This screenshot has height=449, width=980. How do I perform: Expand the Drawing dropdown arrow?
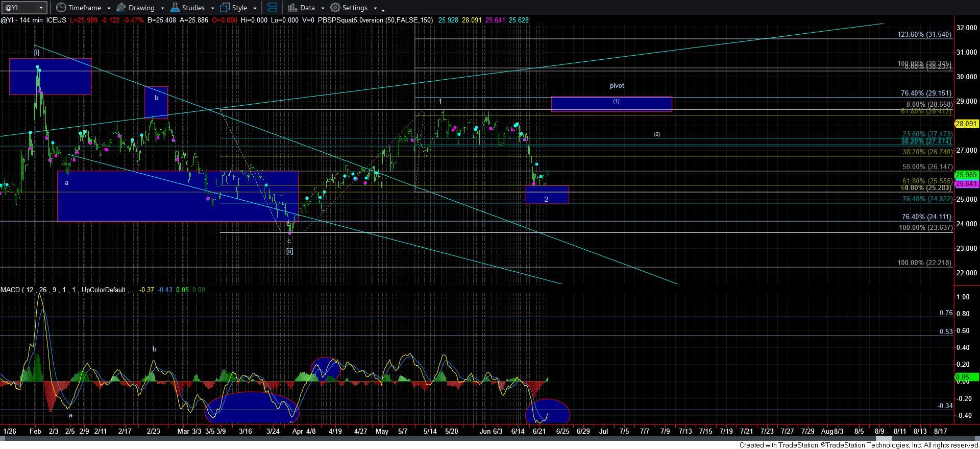(x=162, y=8)
